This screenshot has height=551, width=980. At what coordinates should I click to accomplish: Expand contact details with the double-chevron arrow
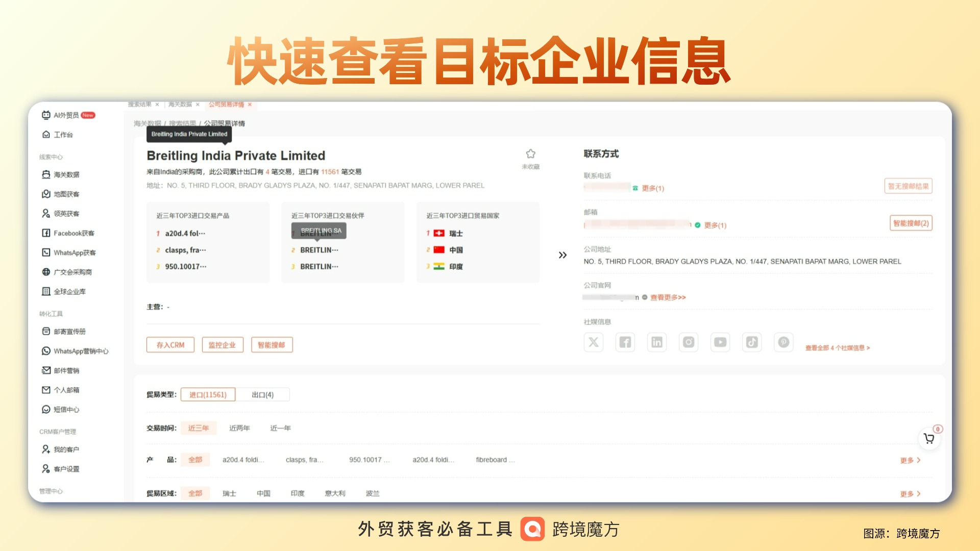click(x=562, y=255)
